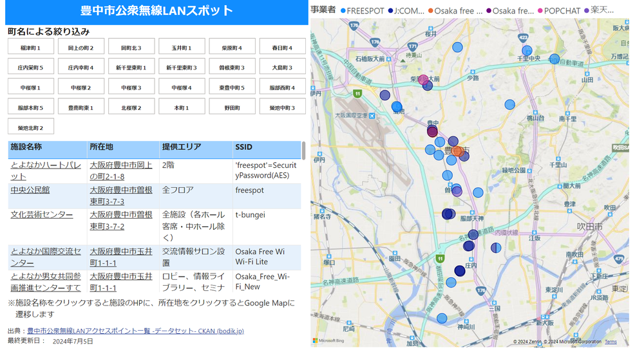Screen dimensions: 644x350
Task: Select the 北桜塚 2 filter
Action: click(x=131, y=107)
